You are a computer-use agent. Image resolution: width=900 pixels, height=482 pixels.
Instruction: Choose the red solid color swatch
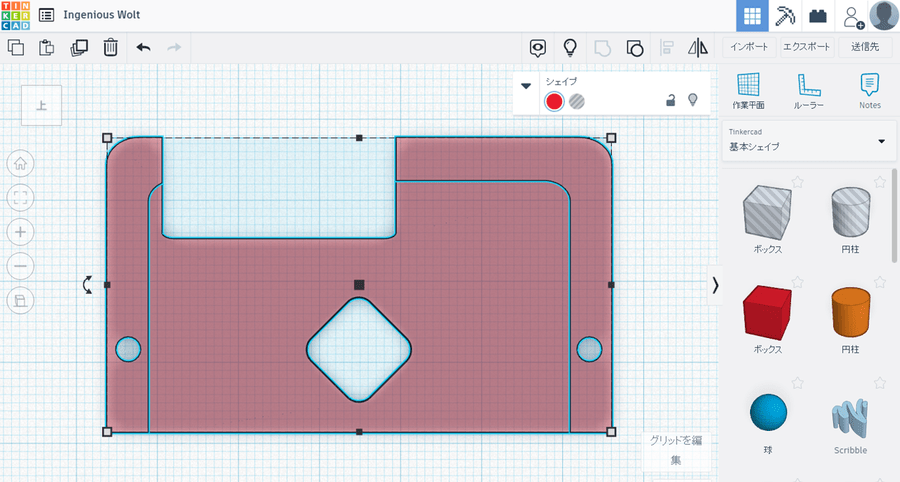554,102
